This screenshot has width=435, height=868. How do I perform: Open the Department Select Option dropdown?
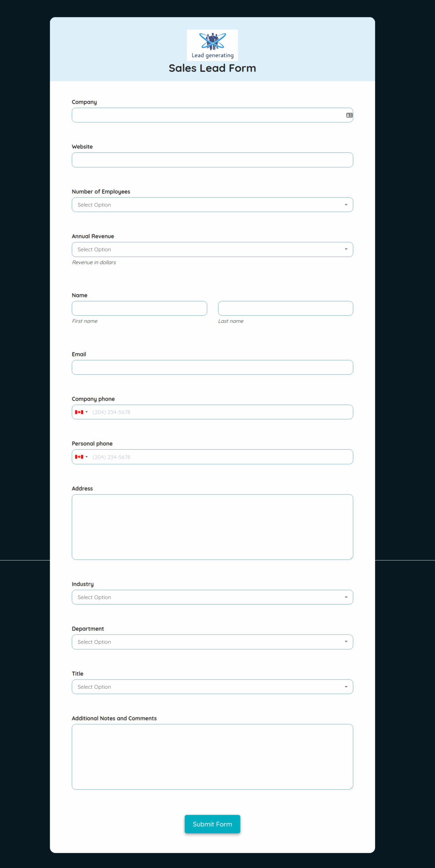pyautogui.click(x=212, y=642)
